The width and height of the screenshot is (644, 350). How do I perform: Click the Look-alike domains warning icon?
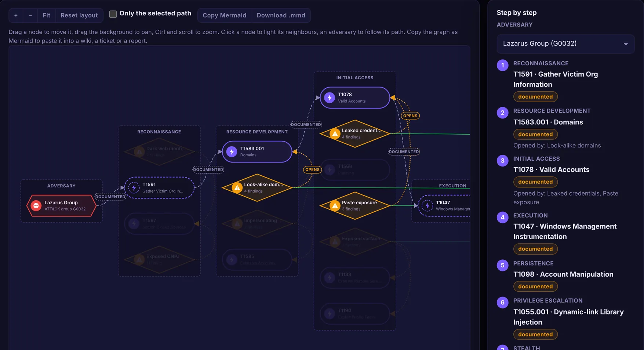237,188
